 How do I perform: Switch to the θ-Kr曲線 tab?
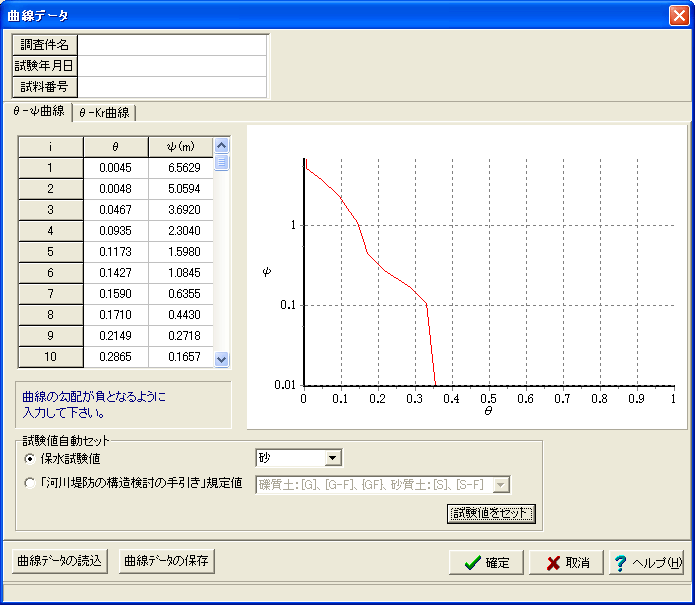[104, 113]
